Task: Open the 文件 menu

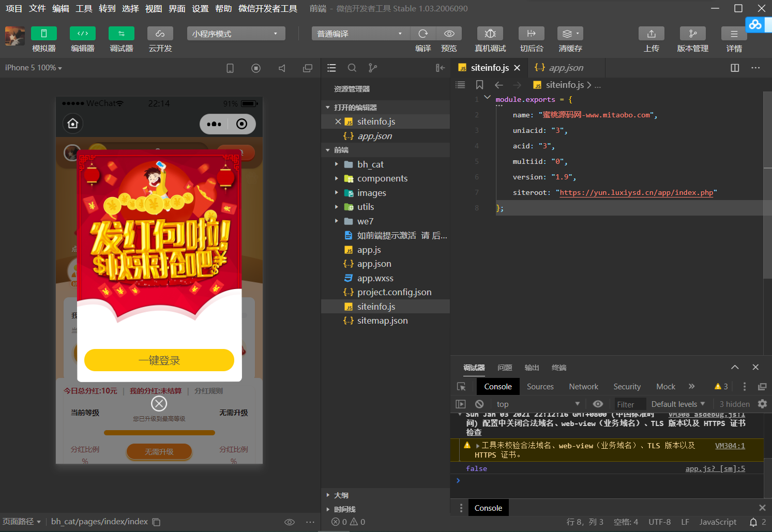Action: 37,8
